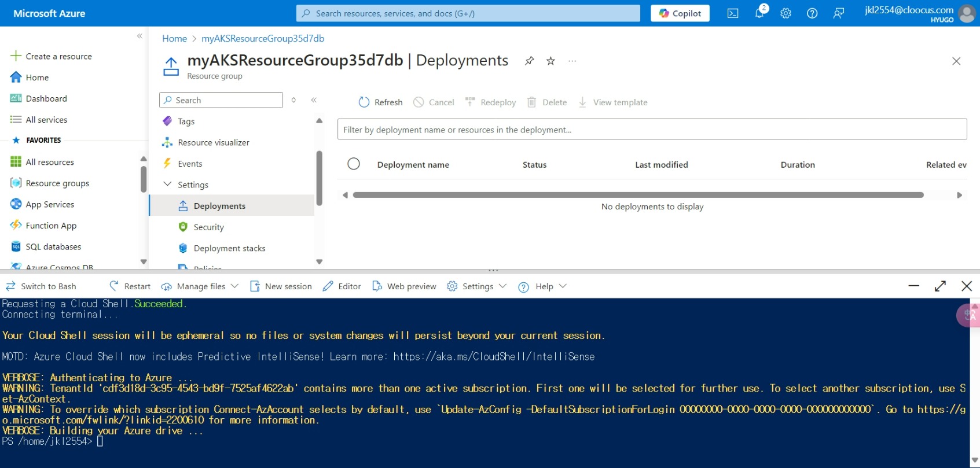Click the App Services icon

click(x=16, y=204)
